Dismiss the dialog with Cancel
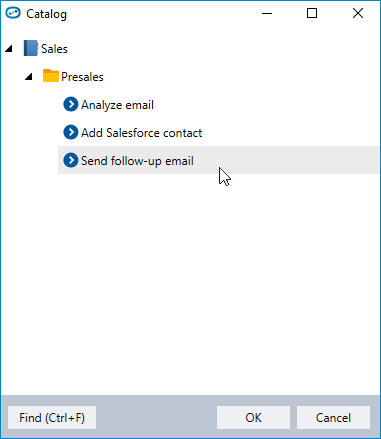The image size is (381, 439). (333, 418)
